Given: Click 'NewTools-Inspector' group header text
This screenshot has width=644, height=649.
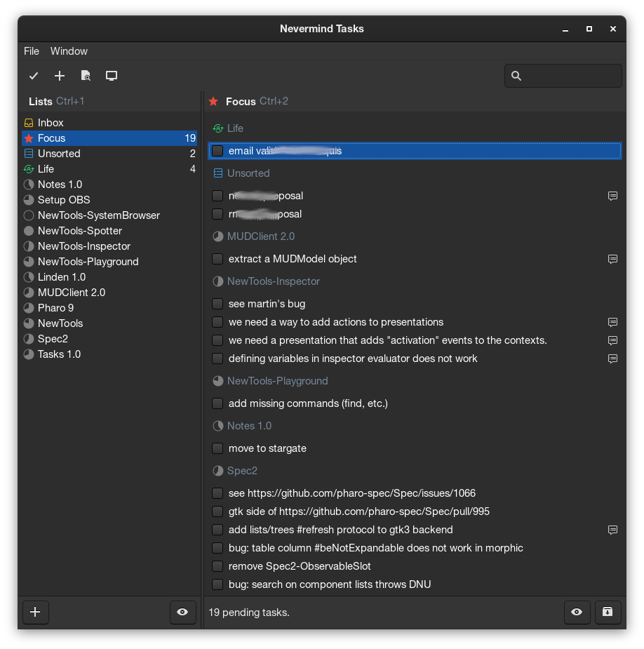Looking at the screenshot, I should point(274,281).
